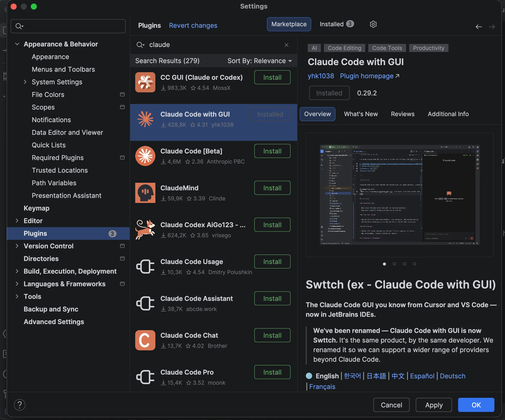Install the Claude Code Usage plugin
Viewport: 505px width, 420px height.
272,261
